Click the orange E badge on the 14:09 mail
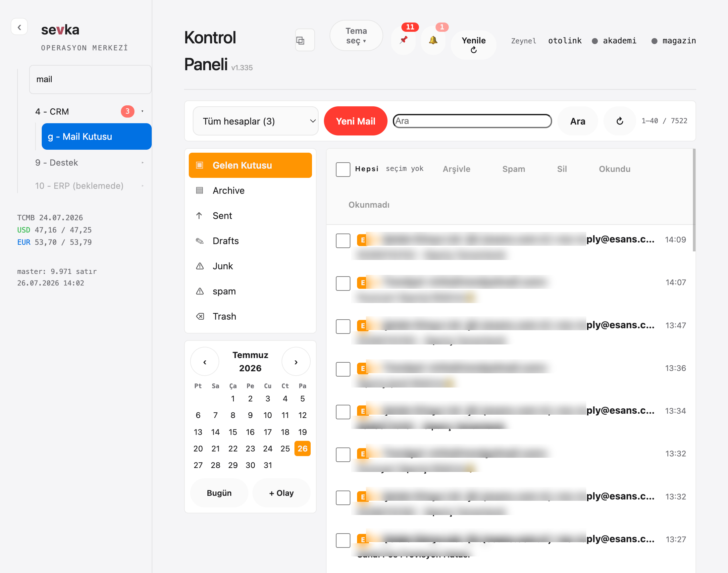The width and height of the screenshot is (728, 573). click(362, 240)
